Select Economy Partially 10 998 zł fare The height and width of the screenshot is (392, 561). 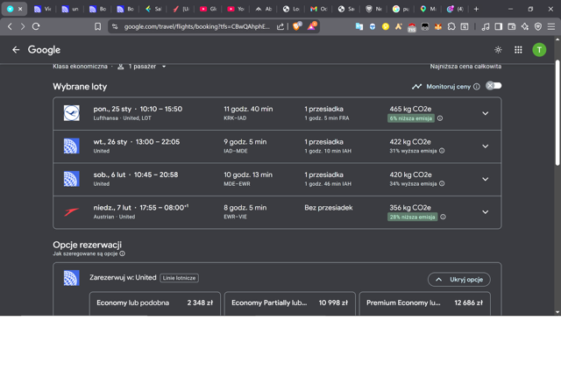[290, 303]
